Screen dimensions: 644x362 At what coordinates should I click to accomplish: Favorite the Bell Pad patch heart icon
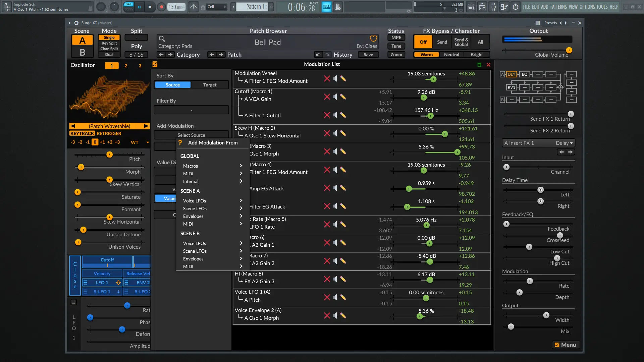click(373, 39)
